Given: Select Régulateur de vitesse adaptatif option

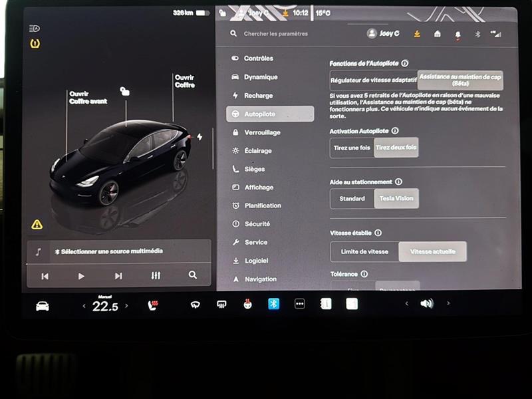Looking at the screenshot, I should [x=374, y=80].
